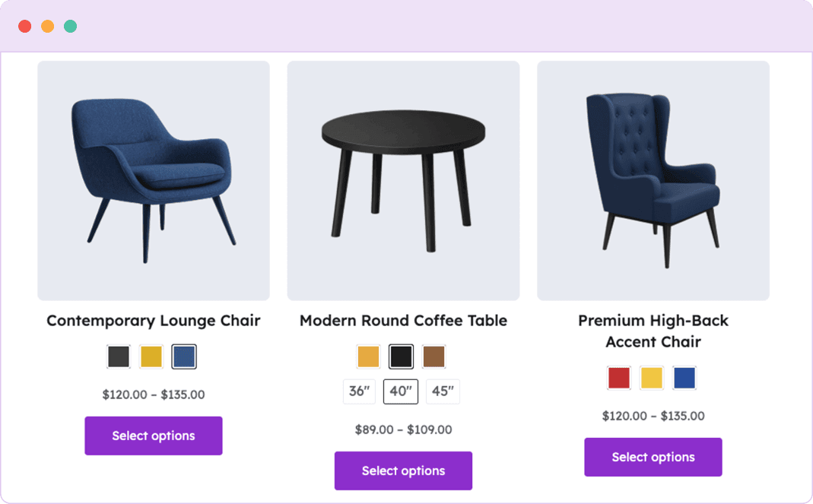Click Select options for Accent Chair
The image size is (813, 504).
click(653, 457)
